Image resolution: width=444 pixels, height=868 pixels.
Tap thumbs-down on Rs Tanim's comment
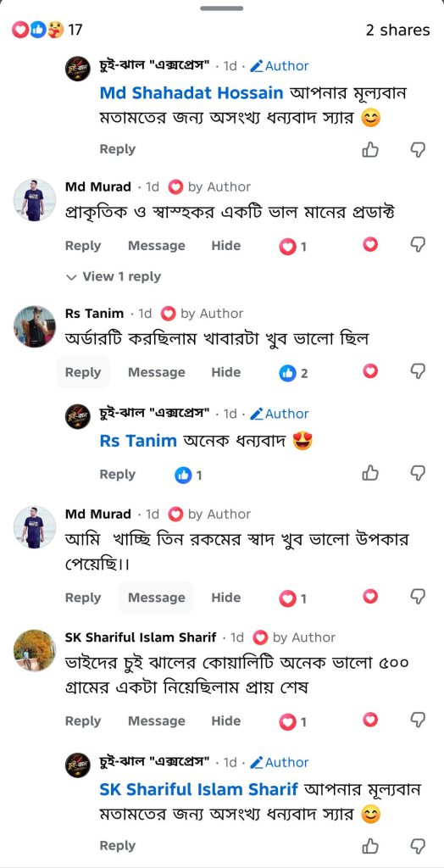pos(418,371)
